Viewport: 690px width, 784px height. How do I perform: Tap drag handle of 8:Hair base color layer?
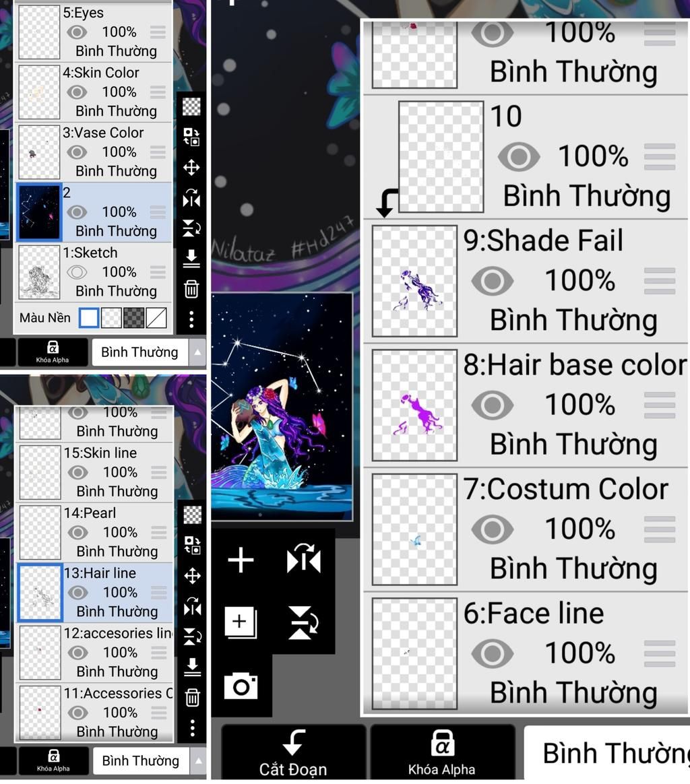(x=660, y=405)
